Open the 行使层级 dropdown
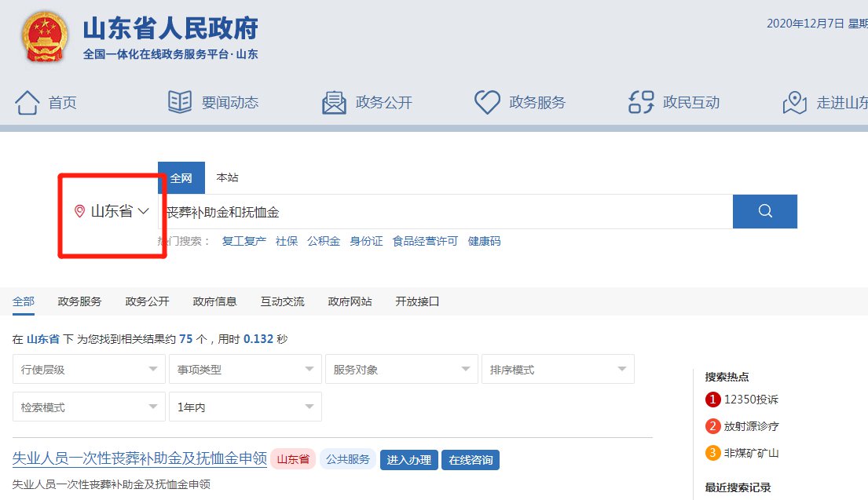868x500 pixels. point(89,370)
